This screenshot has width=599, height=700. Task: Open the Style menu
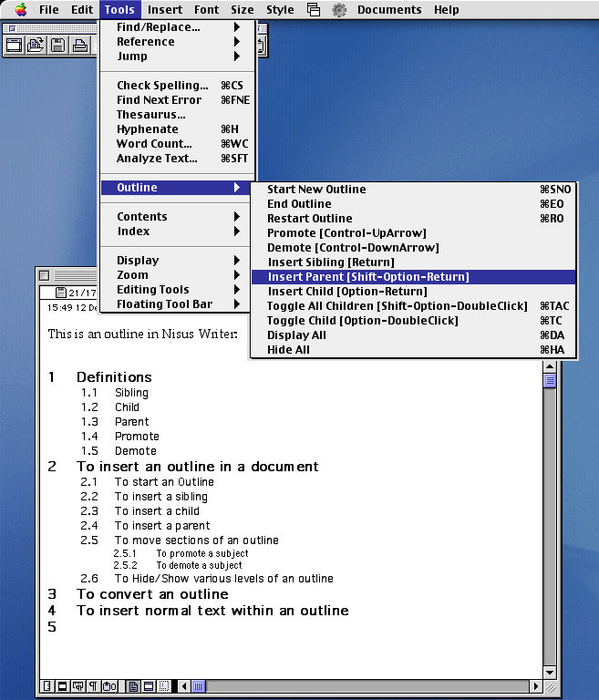click(280, 9)
